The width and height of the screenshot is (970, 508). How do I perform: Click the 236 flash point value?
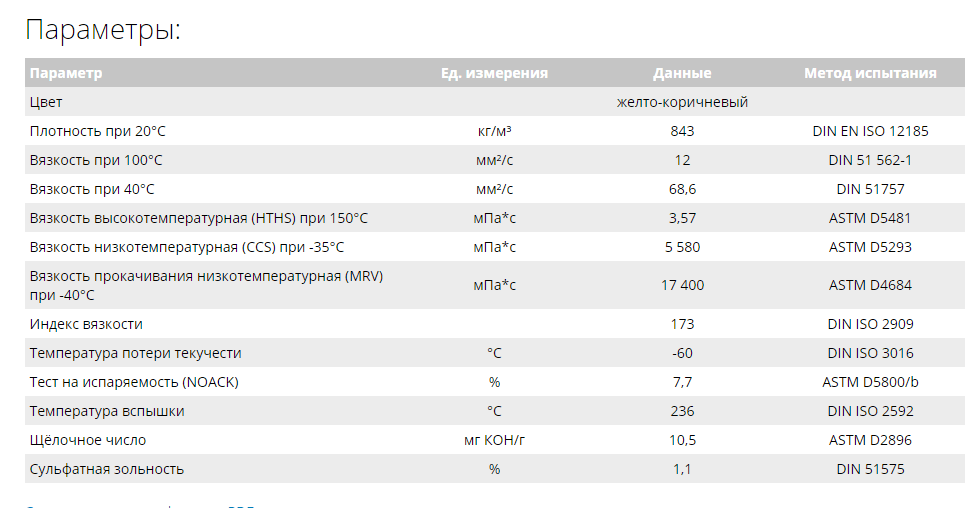coord(682,411)
